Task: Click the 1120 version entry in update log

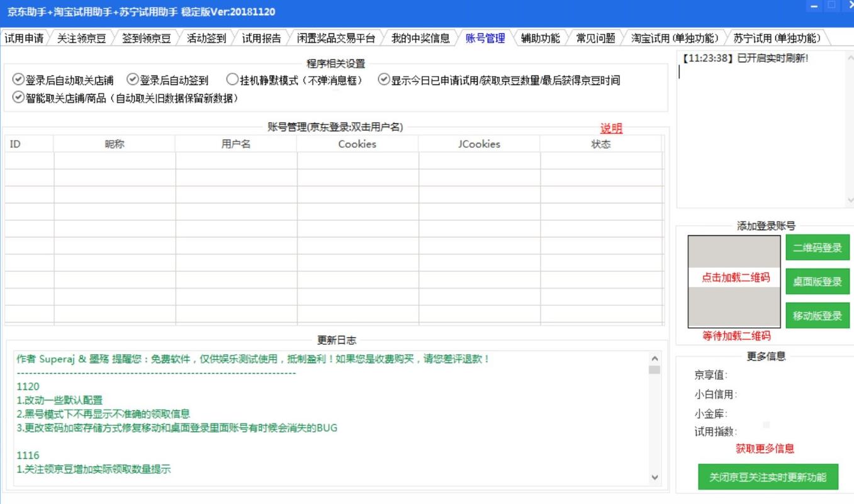Action: pos(28,386)
